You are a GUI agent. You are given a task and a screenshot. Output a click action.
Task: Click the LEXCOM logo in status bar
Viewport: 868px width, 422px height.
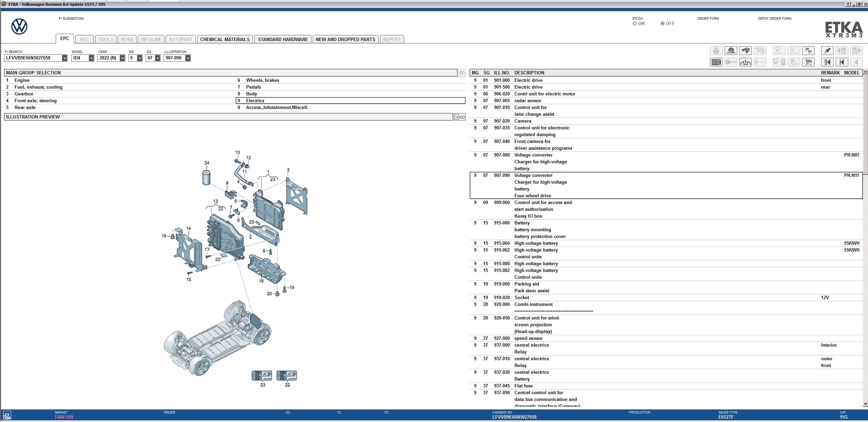tap(7, 416)
